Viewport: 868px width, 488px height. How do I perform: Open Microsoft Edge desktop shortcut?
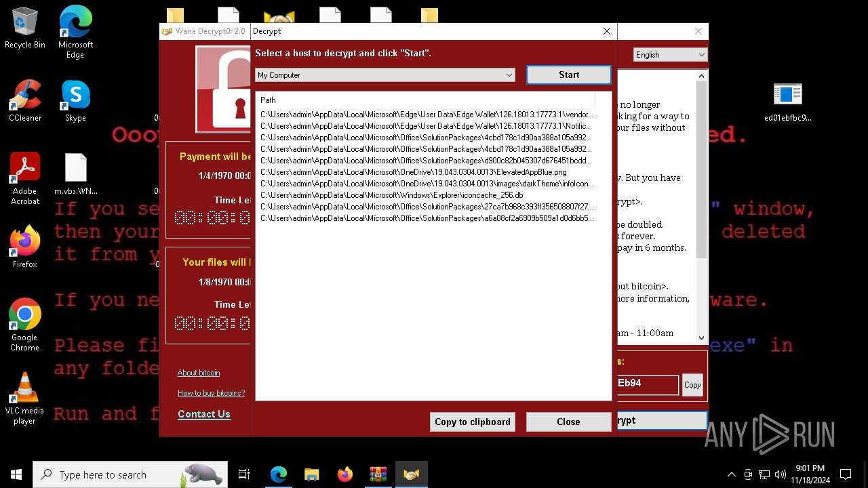pyautogui.click(x=75, y=32)
